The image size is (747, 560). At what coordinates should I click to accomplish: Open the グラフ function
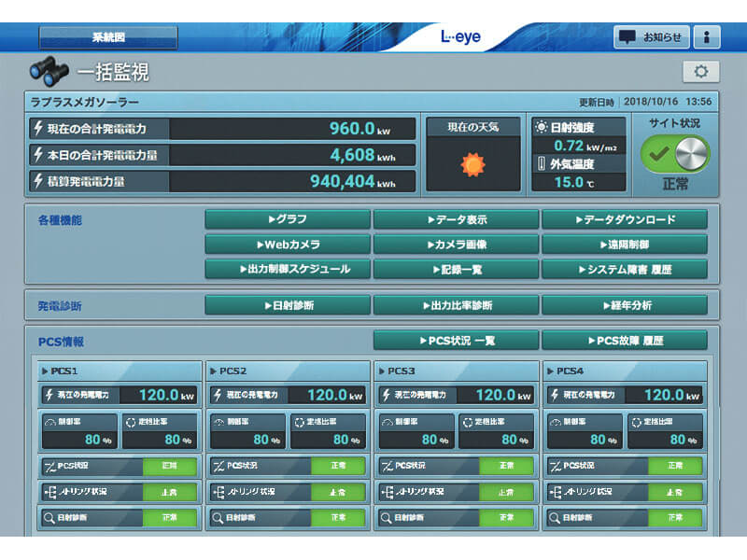click(287, 219)
